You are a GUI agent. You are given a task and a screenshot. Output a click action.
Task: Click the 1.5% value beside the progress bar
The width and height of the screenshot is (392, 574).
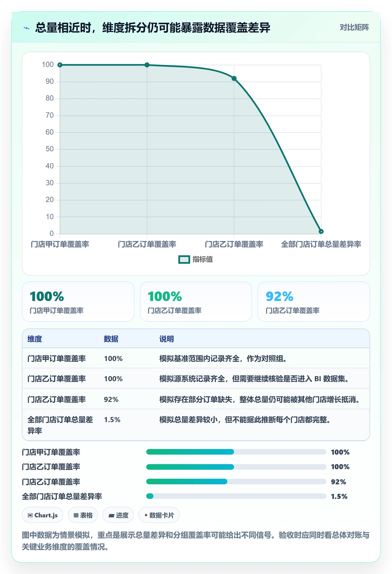pos(339,497)
